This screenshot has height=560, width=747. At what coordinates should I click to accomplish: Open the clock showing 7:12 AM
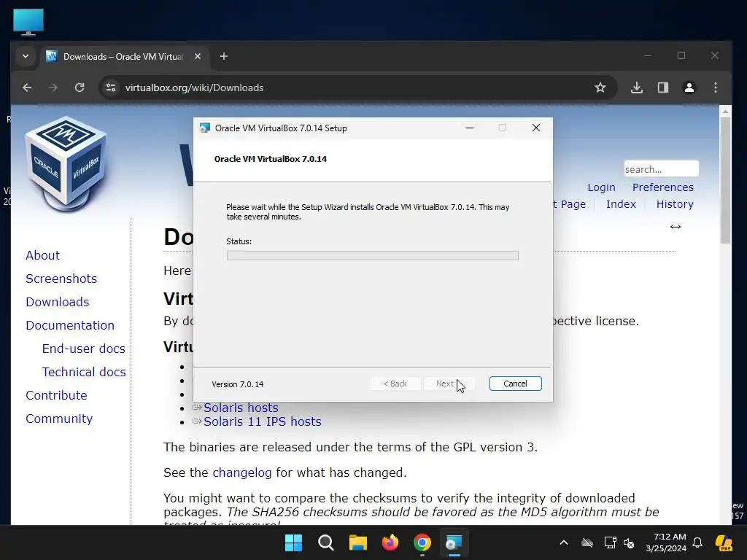pyautogui.click(x=666, y=542)
